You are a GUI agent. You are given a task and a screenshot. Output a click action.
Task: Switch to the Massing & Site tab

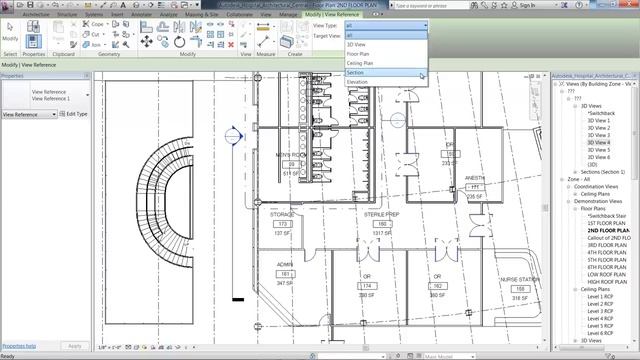click(x=202, y=14)
